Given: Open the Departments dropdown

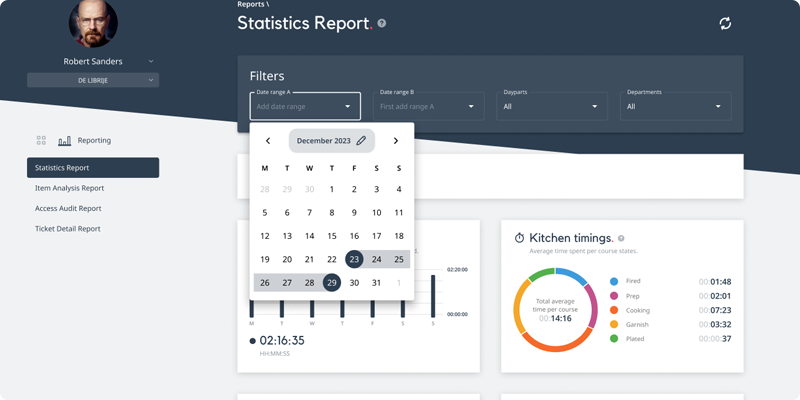Looking at the screenshot, I should 676,106.
